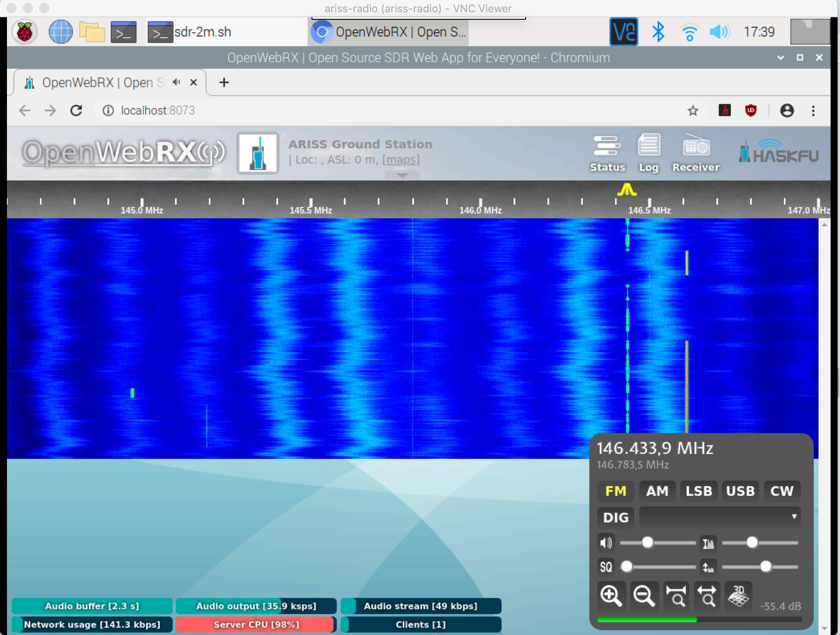Image resolution: width=840 pixels, height=635 pixels.
Task: Click the 146.433,9 MHz frequency readout
Action: point(655,448)
